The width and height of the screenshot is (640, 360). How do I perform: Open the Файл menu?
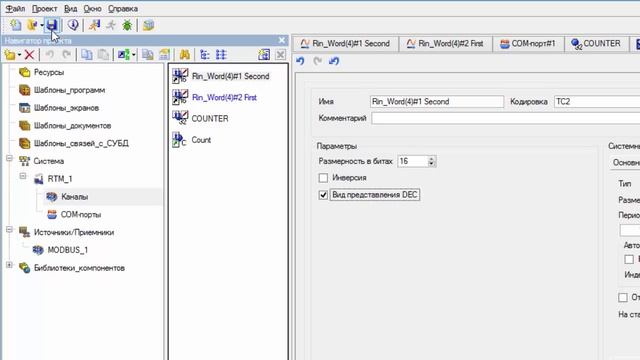click(x=15, y=9)
